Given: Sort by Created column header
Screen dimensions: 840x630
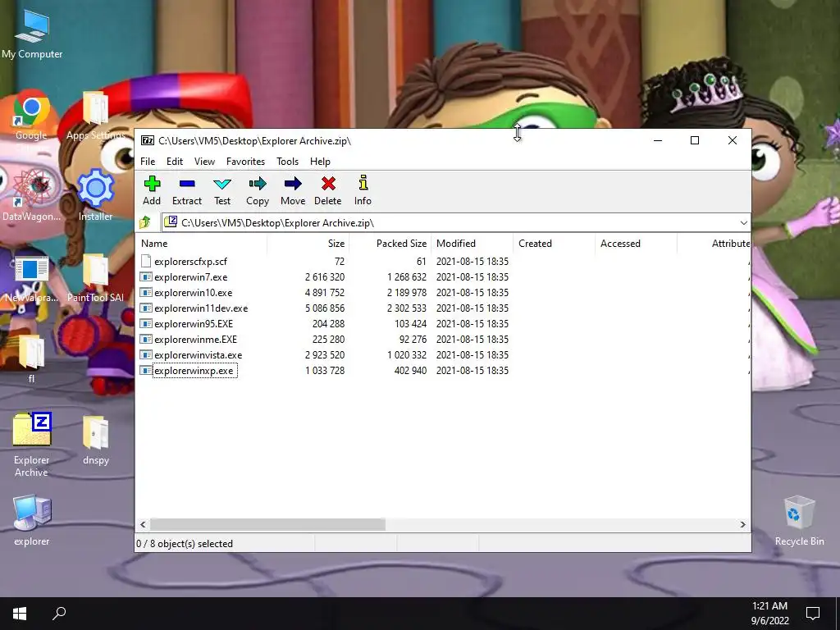Looking at the screenshot, I should click(554, 243).
